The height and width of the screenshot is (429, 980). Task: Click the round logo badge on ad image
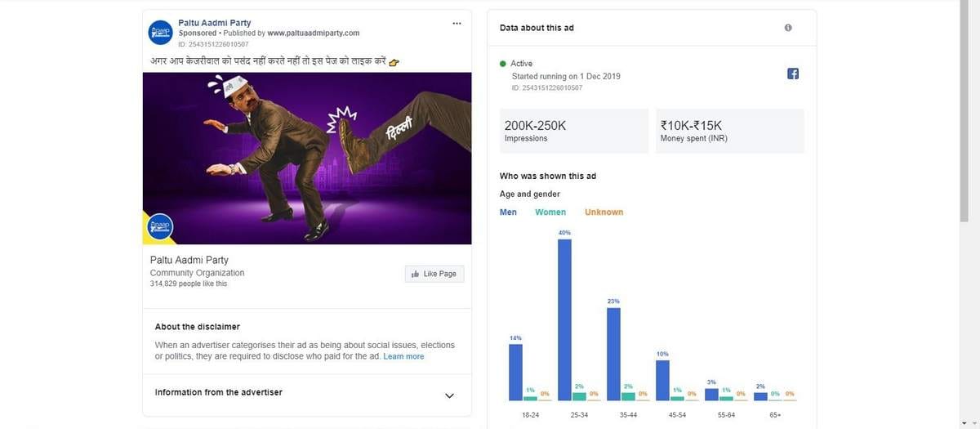pos(159,227)
